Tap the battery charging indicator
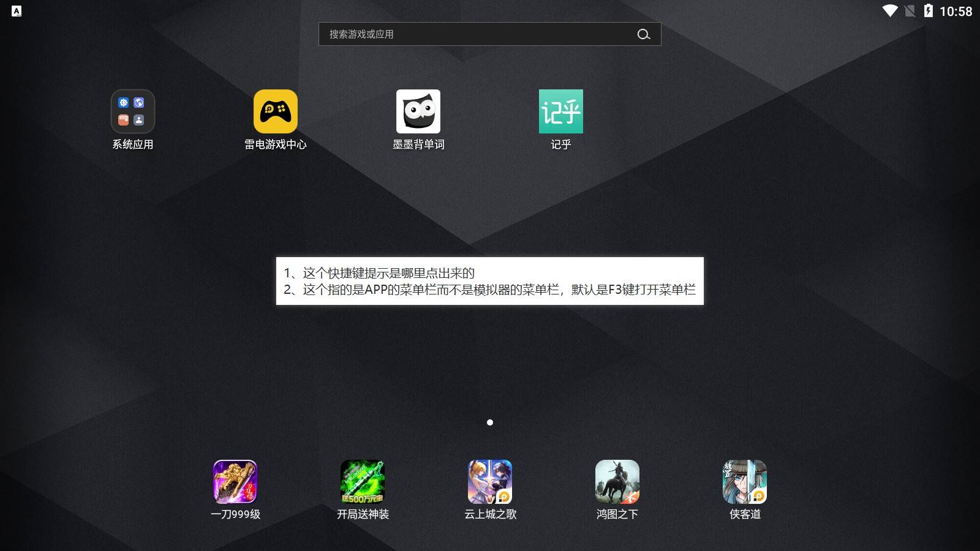Viewport: 980px width, 551px height. tap(929, 11)
